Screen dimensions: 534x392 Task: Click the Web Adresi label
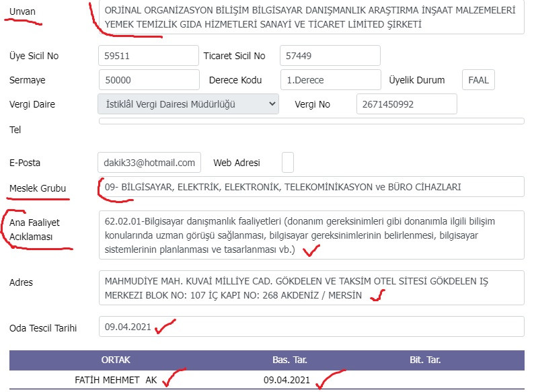coord(237,163)
